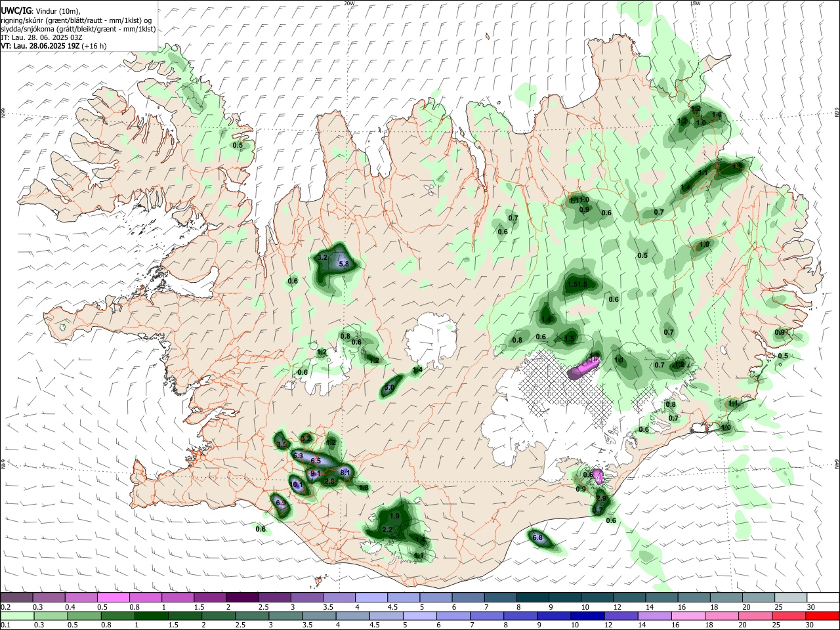Click the '2.2' precipitation value
The width and height of the screenshot is (840, 630).
387,530
